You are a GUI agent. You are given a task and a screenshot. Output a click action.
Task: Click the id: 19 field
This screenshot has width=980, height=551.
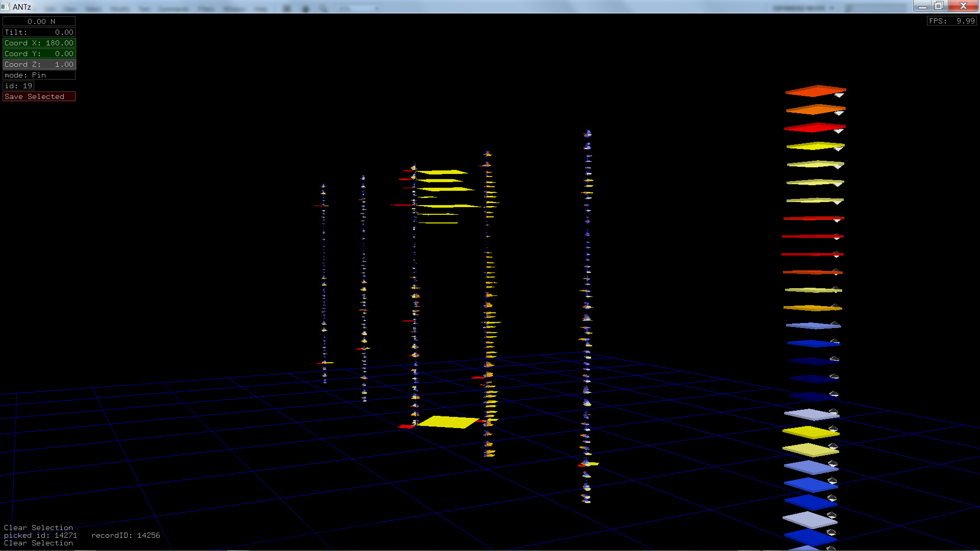point(18,86)
